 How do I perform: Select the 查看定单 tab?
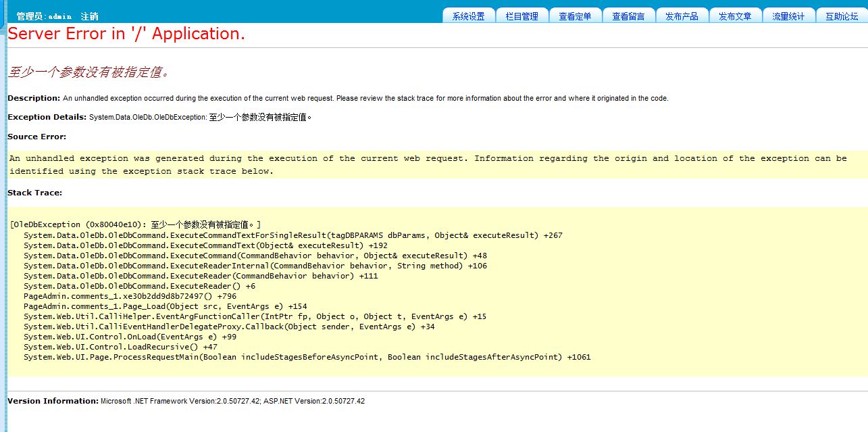575,16
